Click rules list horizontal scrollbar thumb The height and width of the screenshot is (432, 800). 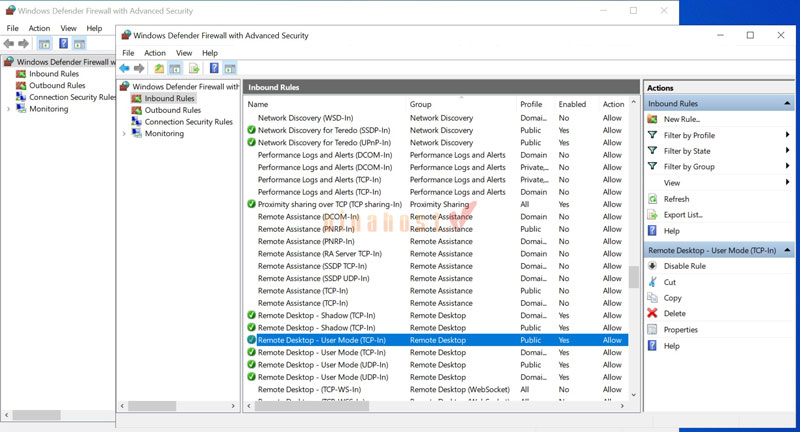point(312,406)
